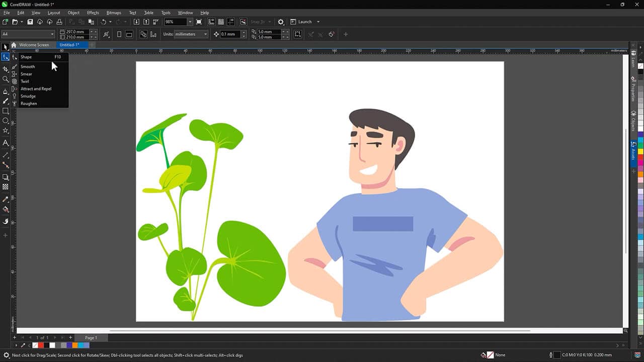Viewport: 644px width, 362px height.
Task: Toggle Treat all objects as filled
Action: 298,34
